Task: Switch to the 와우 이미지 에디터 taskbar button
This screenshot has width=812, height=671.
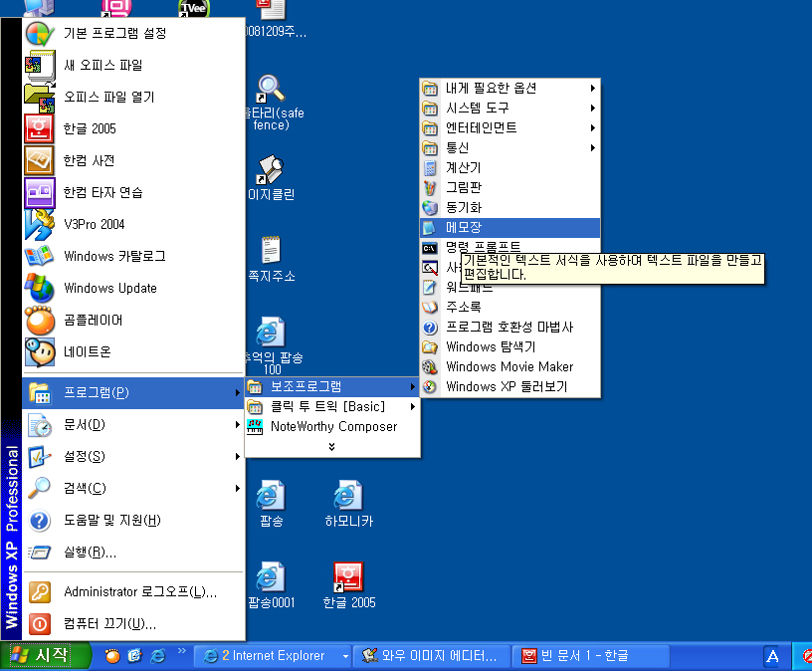Action: click(432, 656)
